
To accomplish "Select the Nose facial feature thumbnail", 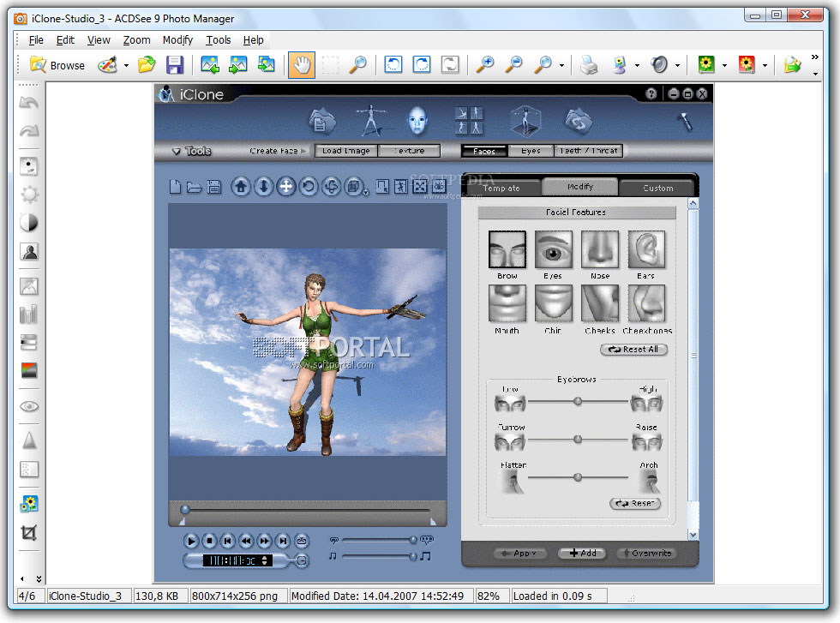I will (600, 250).
